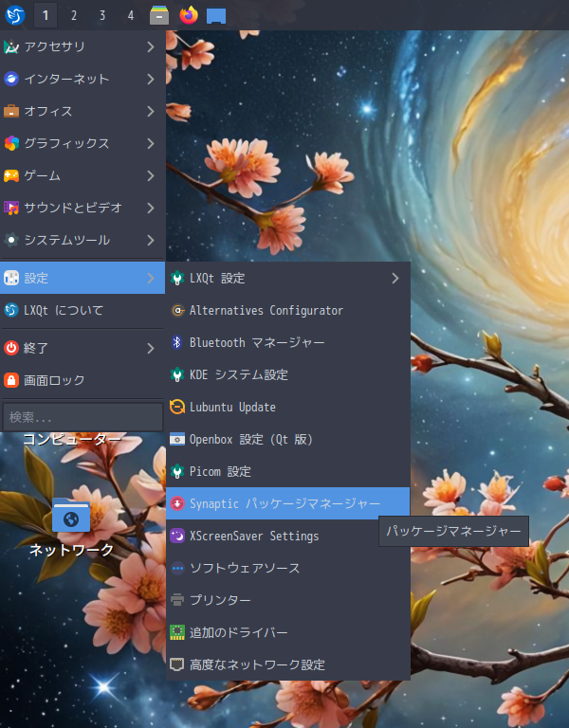Open the インターネット menu category

[83, 79]
